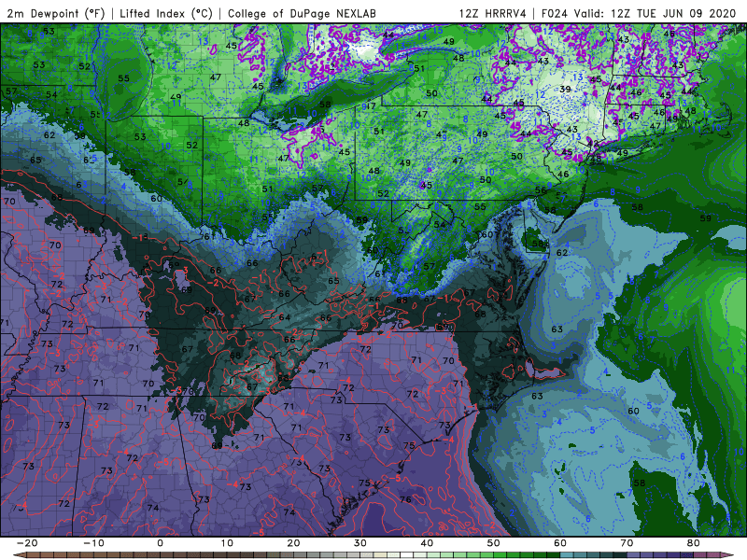Click the dewpoint value 76 on the map

coord(405,499)
